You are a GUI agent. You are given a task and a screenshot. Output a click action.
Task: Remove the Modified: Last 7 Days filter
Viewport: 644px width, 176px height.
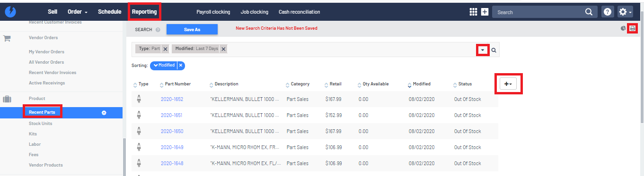(223, 49)
